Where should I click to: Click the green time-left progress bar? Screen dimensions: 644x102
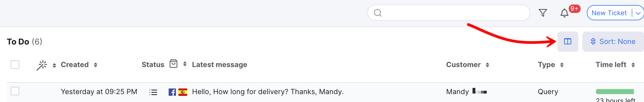pyautogui.click(x=615, y=92)
